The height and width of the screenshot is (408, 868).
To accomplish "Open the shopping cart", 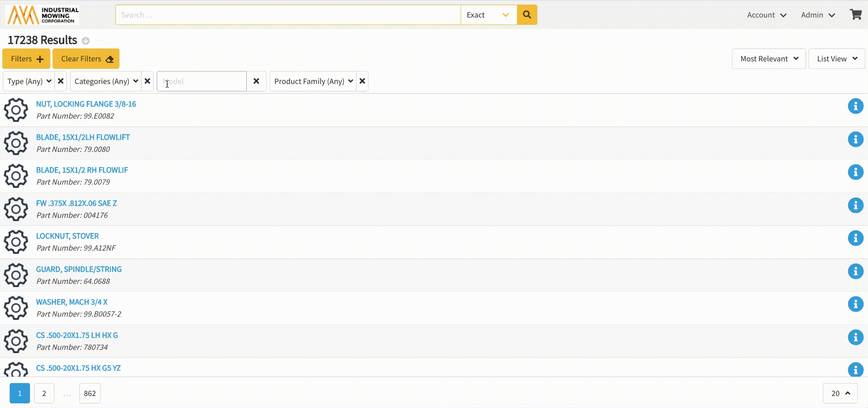I will 856,15.
